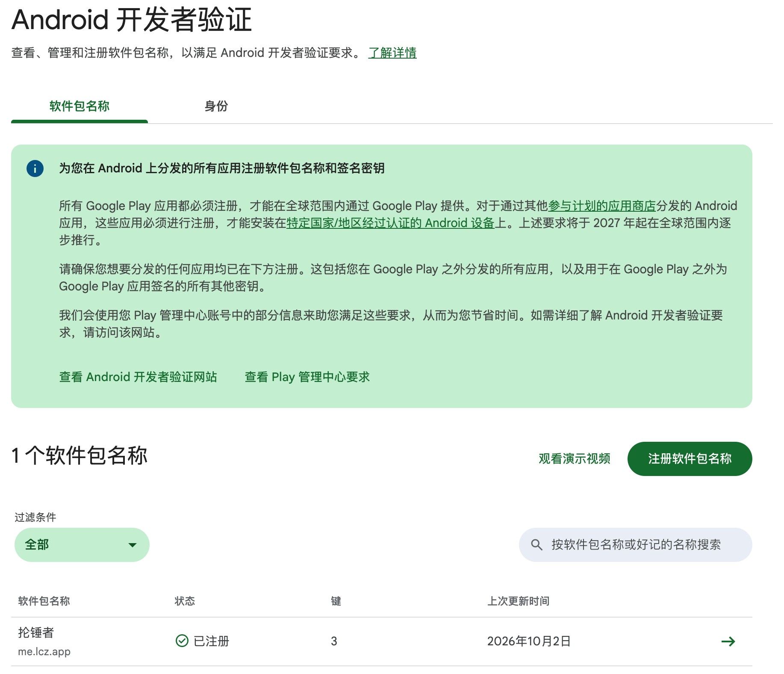The image size is (784, 674).
Task: Open 特定国家/地区经过认证的 Android 设备 link
Action: tap(390, 223)
